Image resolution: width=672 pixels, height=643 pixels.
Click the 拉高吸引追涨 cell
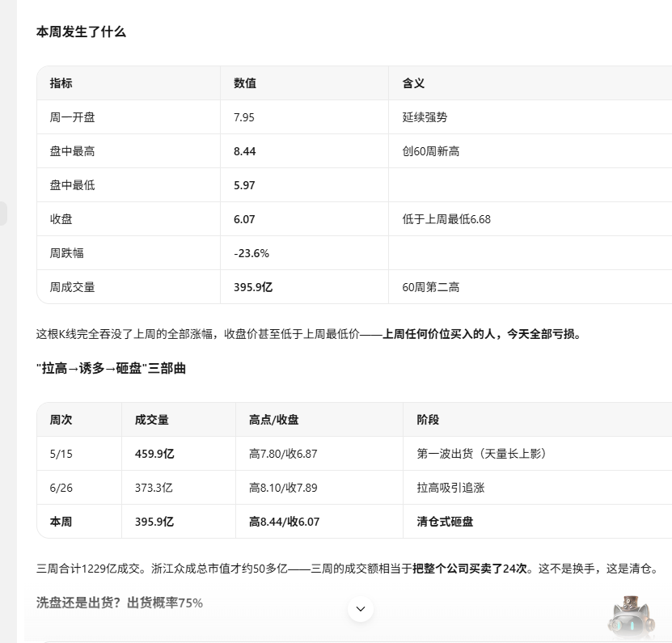[x=450, y=488]
